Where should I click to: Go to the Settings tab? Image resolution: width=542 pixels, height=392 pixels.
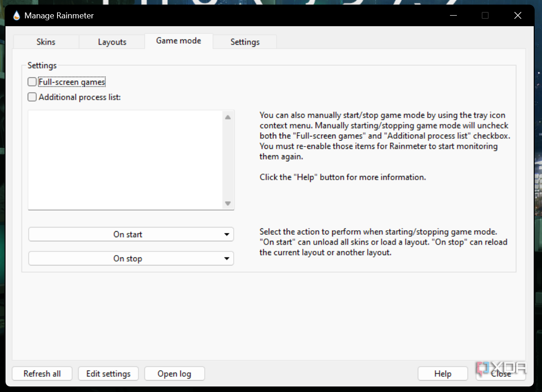(x=245, y=42)
